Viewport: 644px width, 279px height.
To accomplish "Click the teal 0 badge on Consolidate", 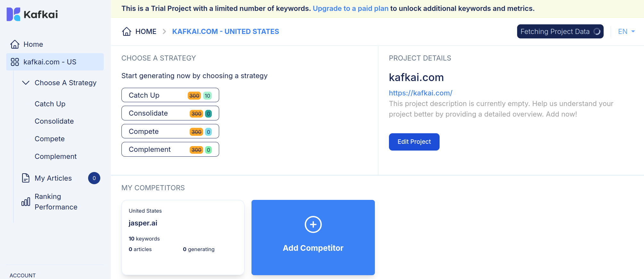I will tap(208, 113).
